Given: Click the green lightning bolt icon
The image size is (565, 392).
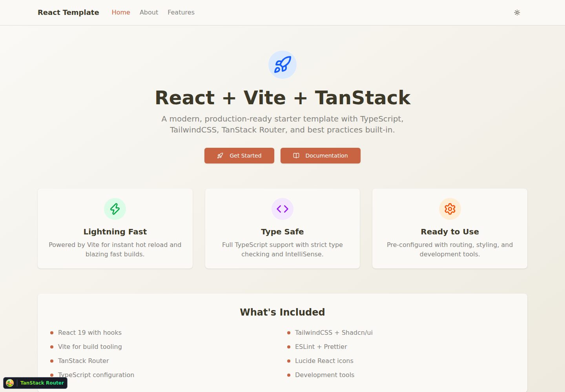Looking at the screenshot, I should tap(115, 209).
